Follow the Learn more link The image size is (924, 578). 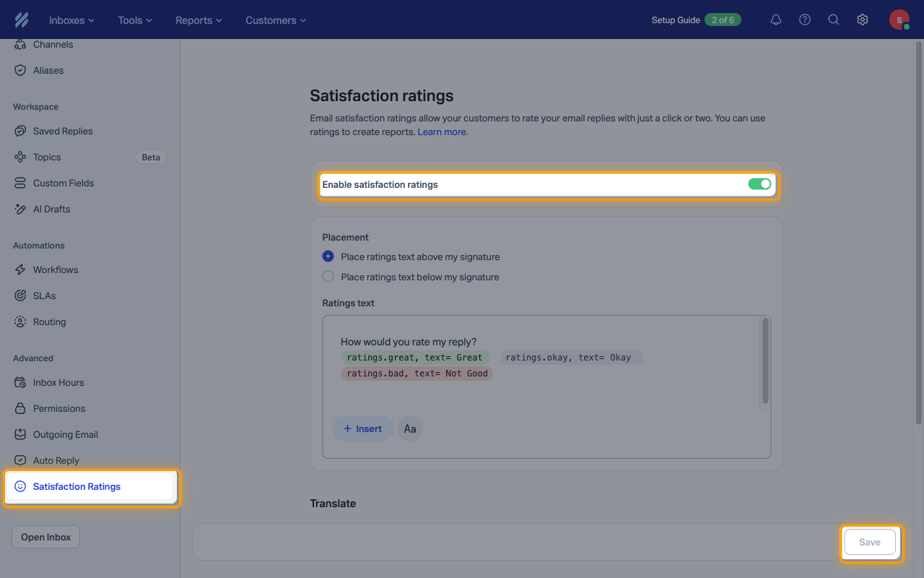[x=442, y=132]
